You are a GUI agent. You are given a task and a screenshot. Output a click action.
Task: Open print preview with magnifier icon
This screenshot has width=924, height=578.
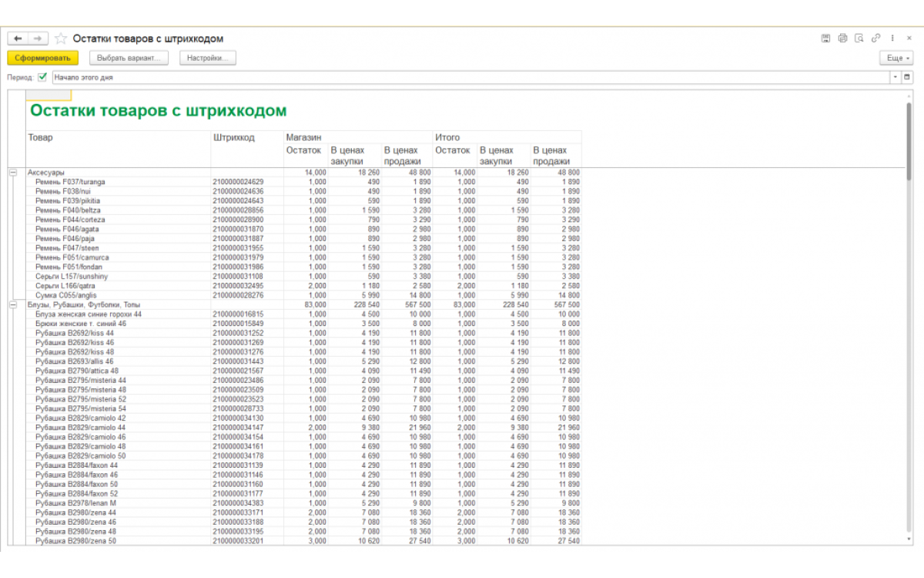click(x=859, y=39)
